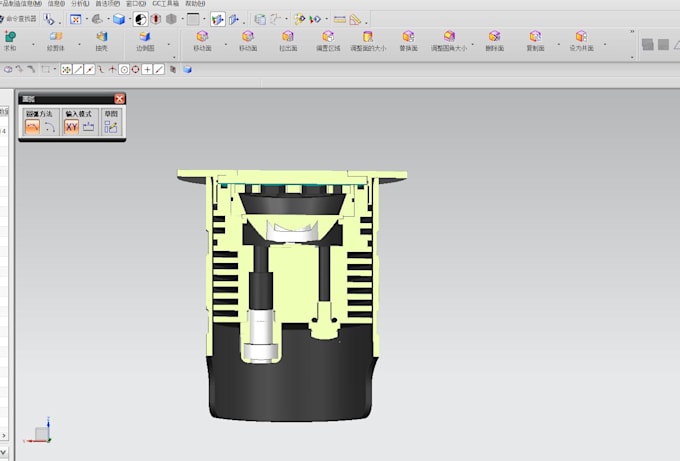Open the 分析 (Analysis) menu
This screenshot has width=680, height=461.
click(x=80, y=3)
